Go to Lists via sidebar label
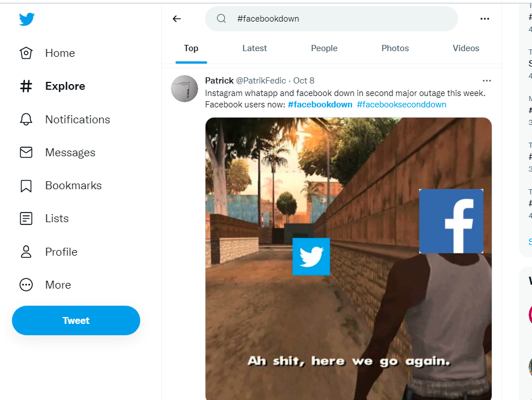The image size is (532, 400). pyautogui.click(x=57, y=219)
